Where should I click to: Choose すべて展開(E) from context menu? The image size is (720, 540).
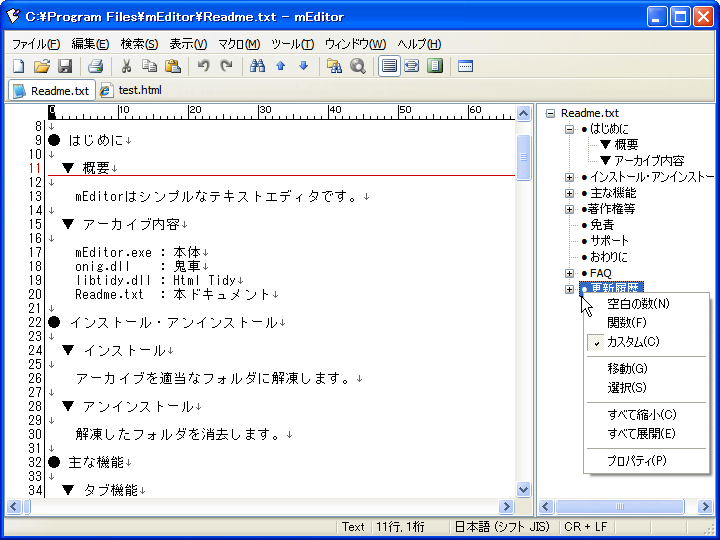pyautogui.click(x=646, y=434)
